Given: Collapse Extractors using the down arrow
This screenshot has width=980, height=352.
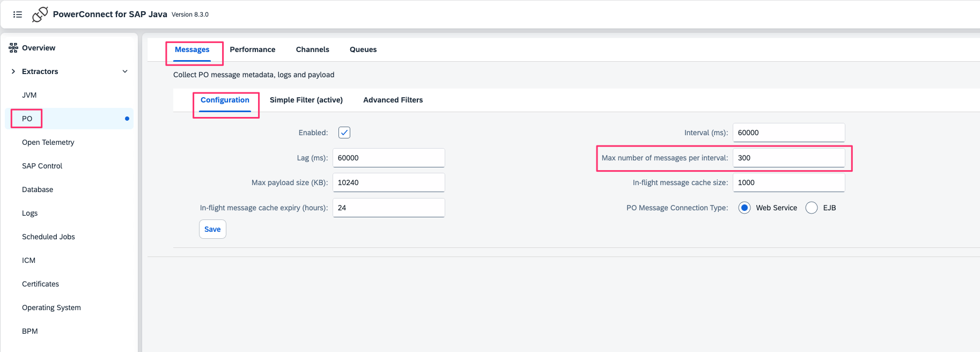Looking at the screenshot, I should tap(125, 71).
